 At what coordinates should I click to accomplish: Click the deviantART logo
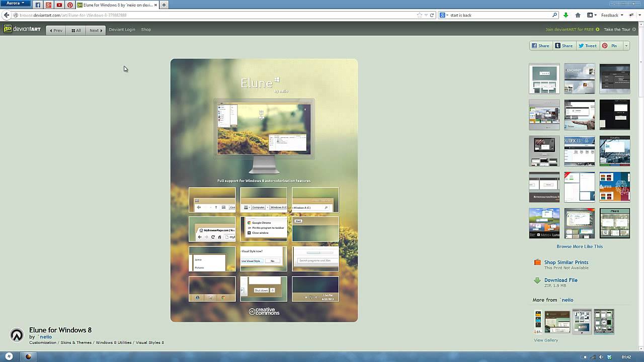22,29
